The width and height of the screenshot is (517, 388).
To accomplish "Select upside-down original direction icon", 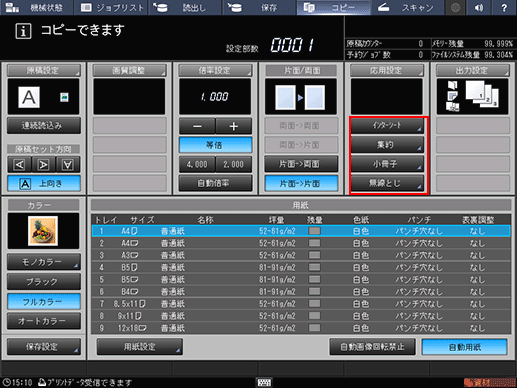I will (68, 164).
